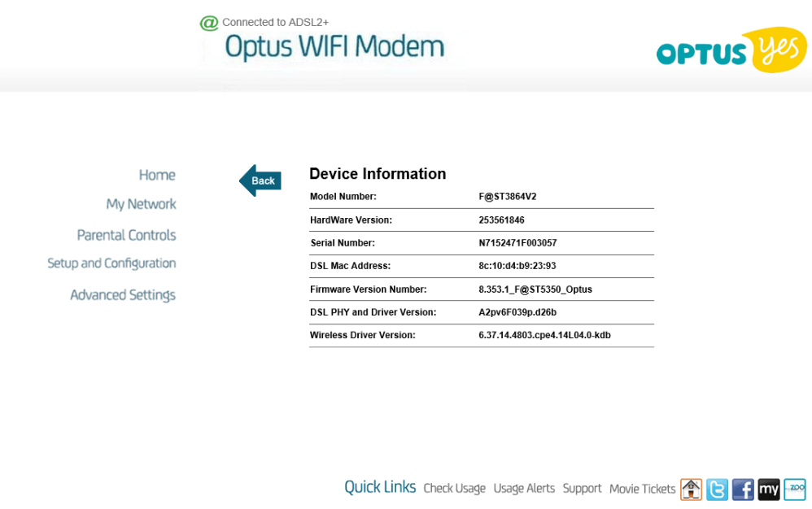
Task: Select serial number N7152471F003057
Action: tap(517, 242)
